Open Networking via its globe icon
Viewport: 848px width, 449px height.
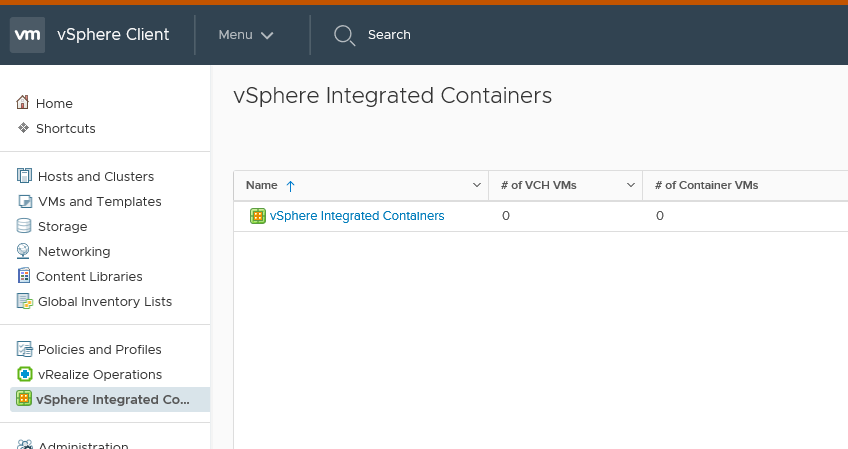coord(23,250)
